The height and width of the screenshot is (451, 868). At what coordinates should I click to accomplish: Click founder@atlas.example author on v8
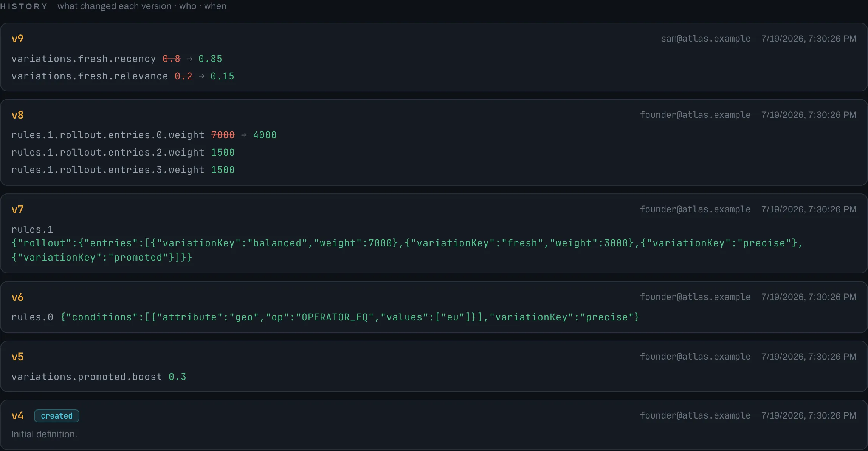[695, 115]
